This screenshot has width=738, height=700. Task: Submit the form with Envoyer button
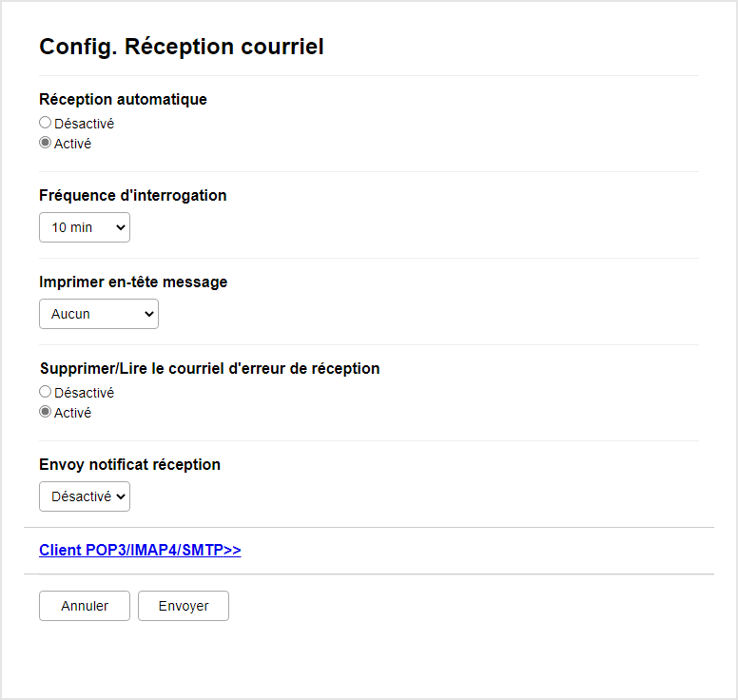pos(184,606)
